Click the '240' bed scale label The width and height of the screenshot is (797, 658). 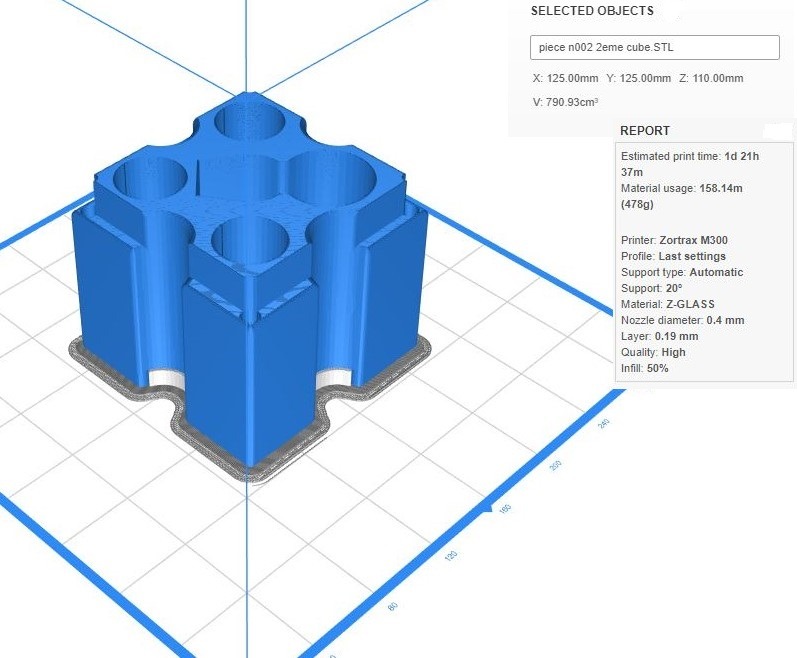(x=604, y=423)
